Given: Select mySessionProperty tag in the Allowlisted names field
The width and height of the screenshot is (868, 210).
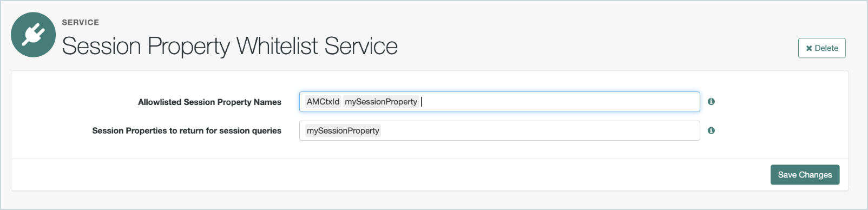Looking at the screenshot, I should [381, 102].
